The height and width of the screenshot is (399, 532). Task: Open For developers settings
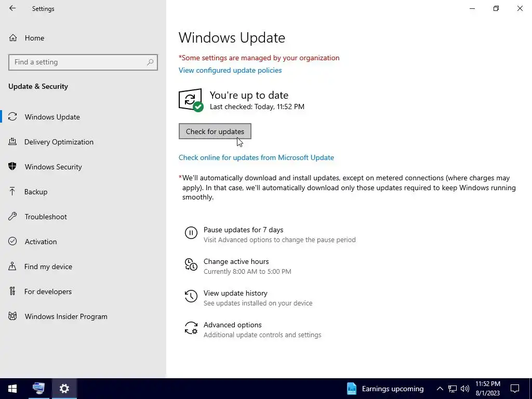83,291
